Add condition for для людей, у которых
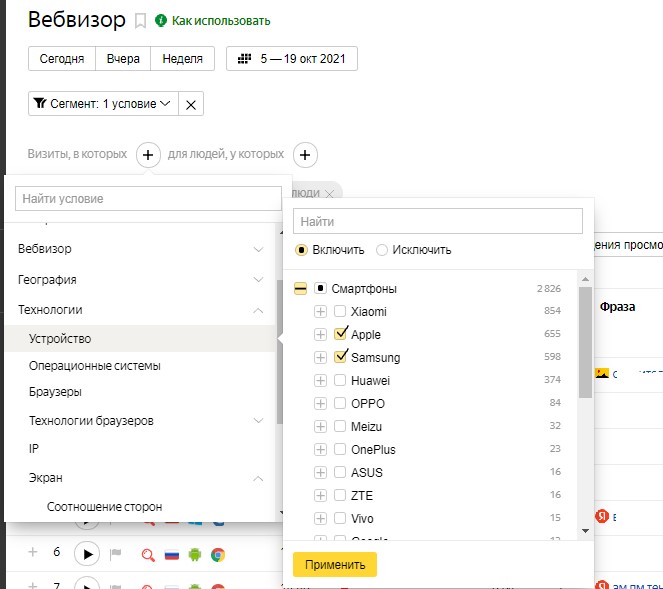Image resolution: width=663 pixels, height=589 pixels. 305,155
